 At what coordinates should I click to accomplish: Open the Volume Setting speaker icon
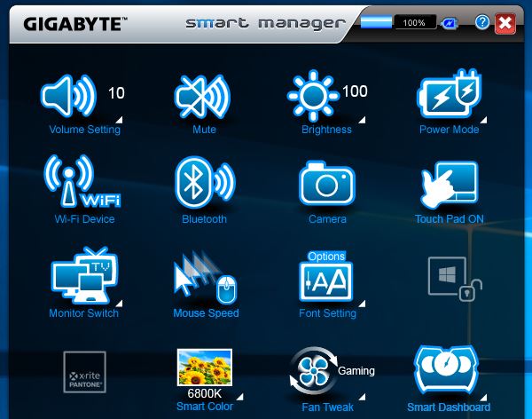click(68, 95)
